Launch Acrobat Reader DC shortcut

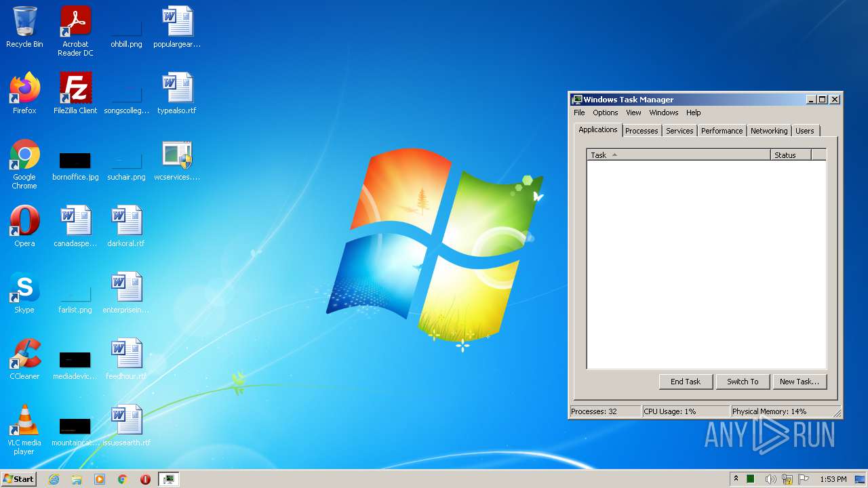[75, 31]
